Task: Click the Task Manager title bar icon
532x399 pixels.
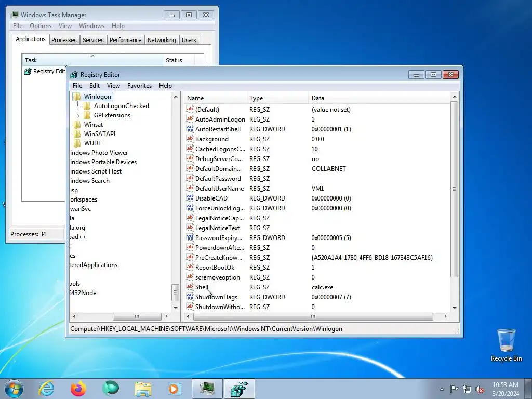Action: [x=14, y=15]
